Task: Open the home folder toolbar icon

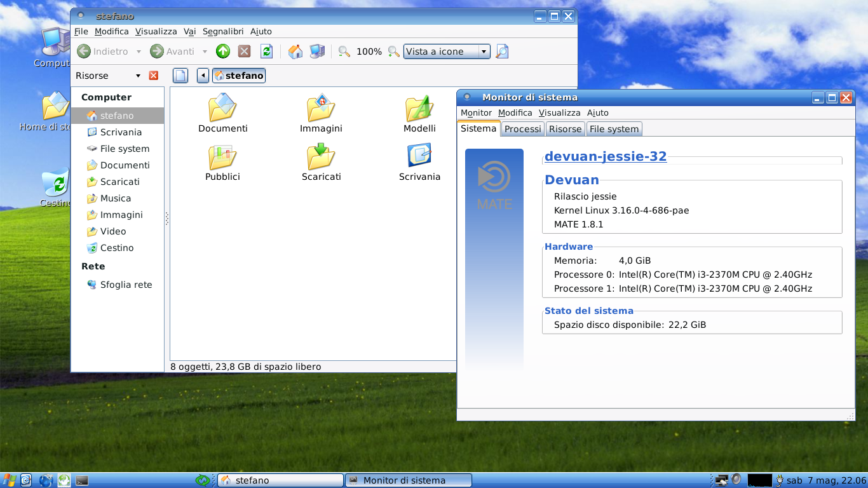Action: 295,51
